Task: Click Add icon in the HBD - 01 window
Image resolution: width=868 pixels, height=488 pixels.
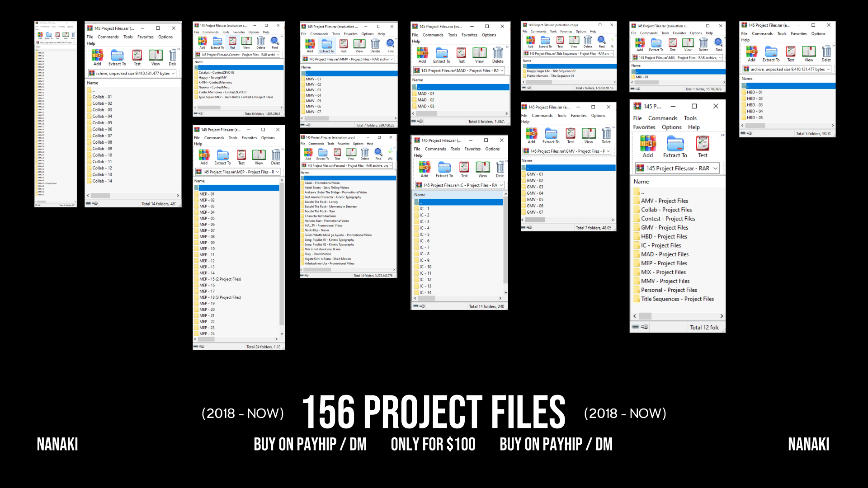Action: tap(751, 52)
